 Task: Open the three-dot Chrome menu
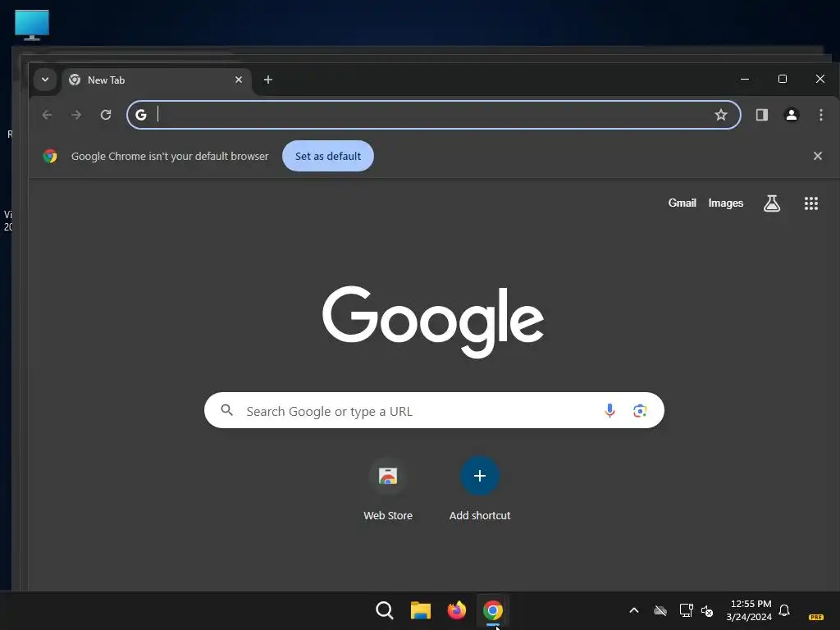[x=820, y=115]
